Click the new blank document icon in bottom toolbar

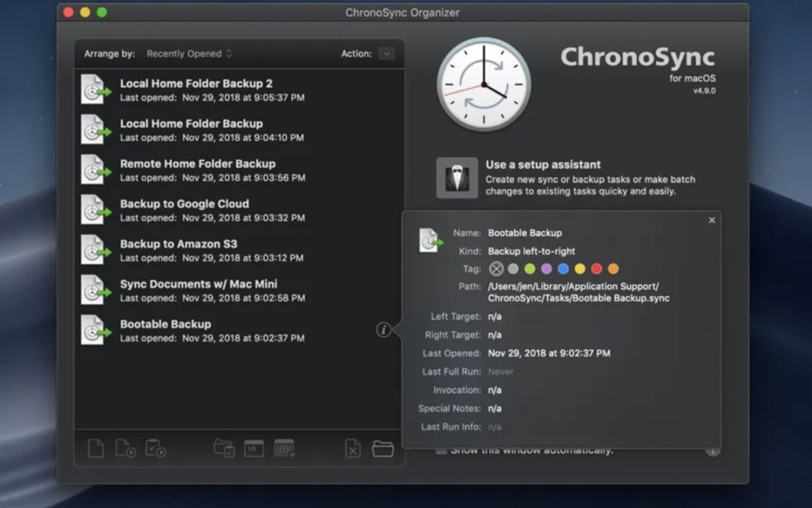tap(95, 449)
